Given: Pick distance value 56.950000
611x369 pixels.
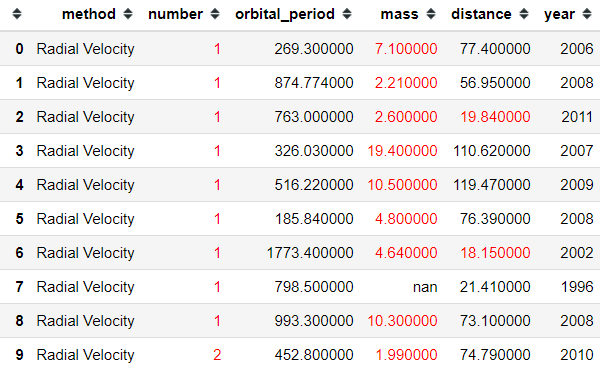Looking at the screenshot, I should click(495, 83).
